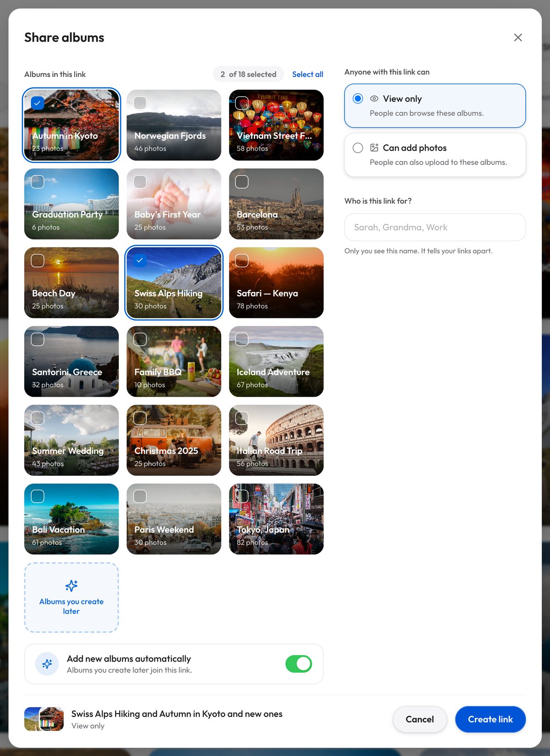
Task: Click the 2 of 18 selected badge
Action: point(248,74)
